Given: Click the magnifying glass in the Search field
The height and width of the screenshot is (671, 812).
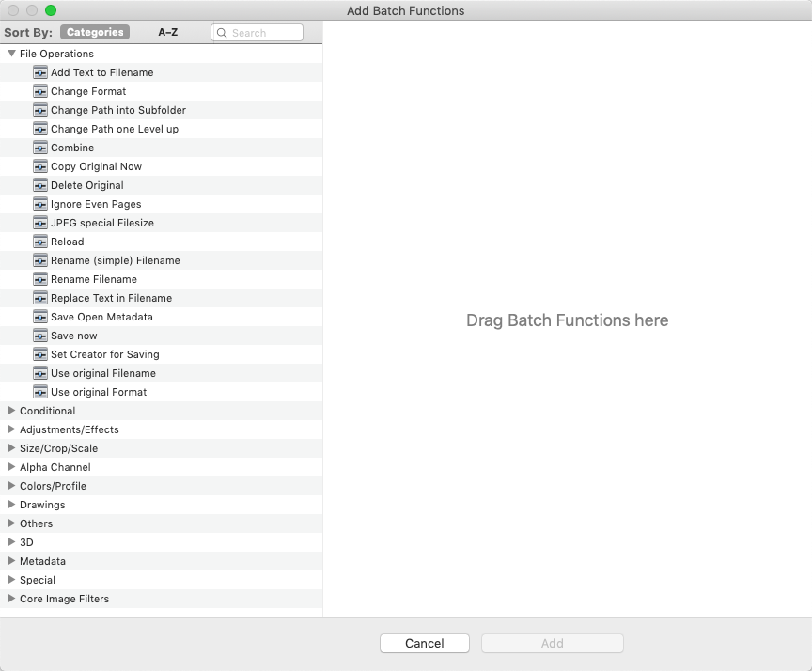Looking at the screenshot, I should click(x=222, y=33).
